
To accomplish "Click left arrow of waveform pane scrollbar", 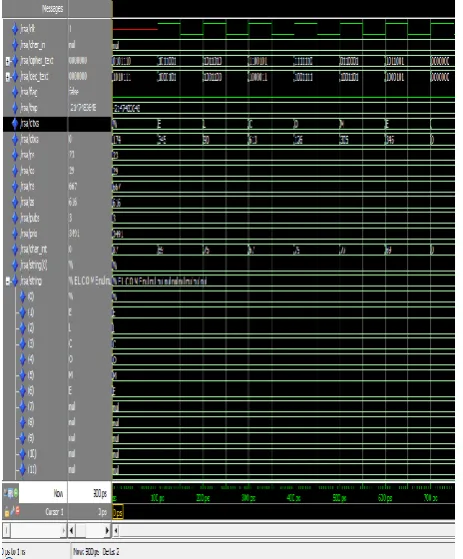I will pos(116,531).
